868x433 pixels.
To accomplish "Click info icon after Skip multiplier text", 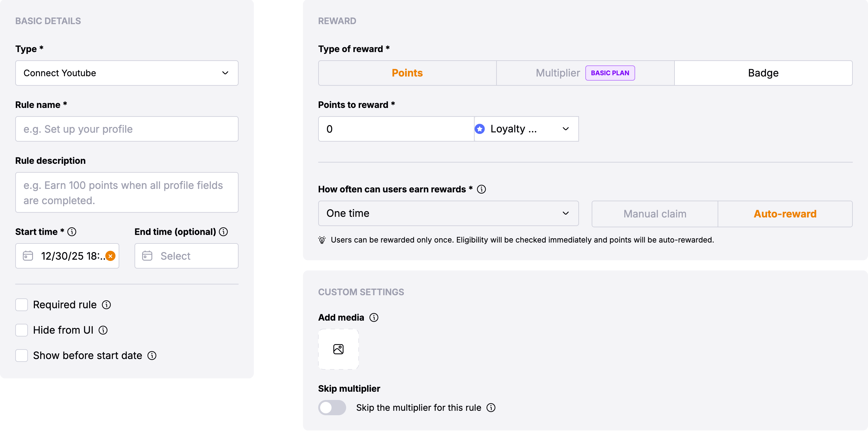I will pos(491,408).
